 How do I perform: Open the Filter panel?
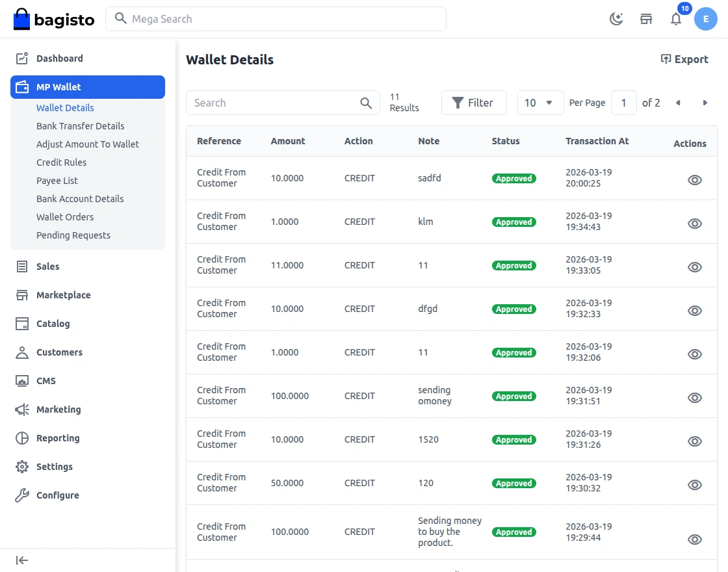point(474,103)
